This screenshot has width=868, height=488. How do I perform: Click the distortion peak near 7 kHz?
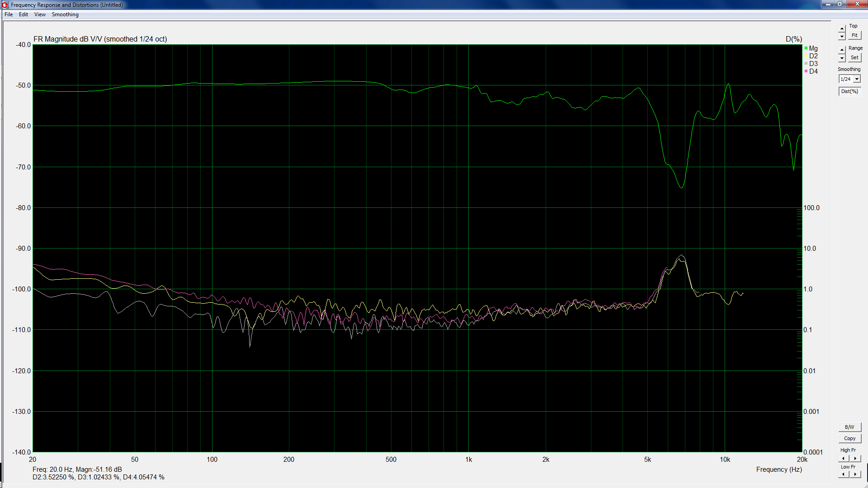(x=681, y=256)
